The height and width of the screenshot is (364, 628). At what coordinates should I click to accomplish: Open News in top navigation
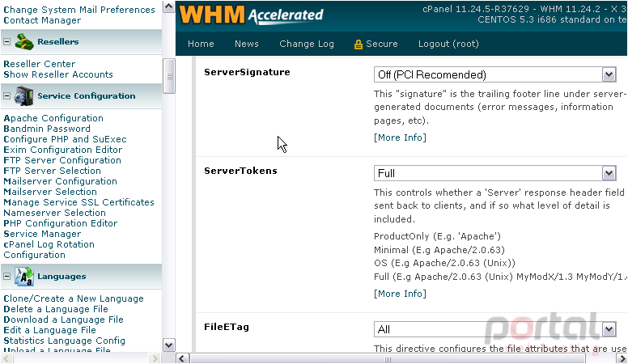point(246,44)
